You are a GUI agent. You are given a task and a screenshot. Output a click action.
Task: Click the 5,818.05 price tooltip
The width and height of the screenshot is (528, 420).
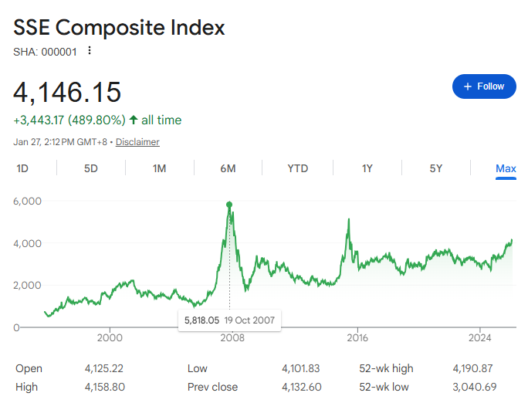[x=229, y=319]
